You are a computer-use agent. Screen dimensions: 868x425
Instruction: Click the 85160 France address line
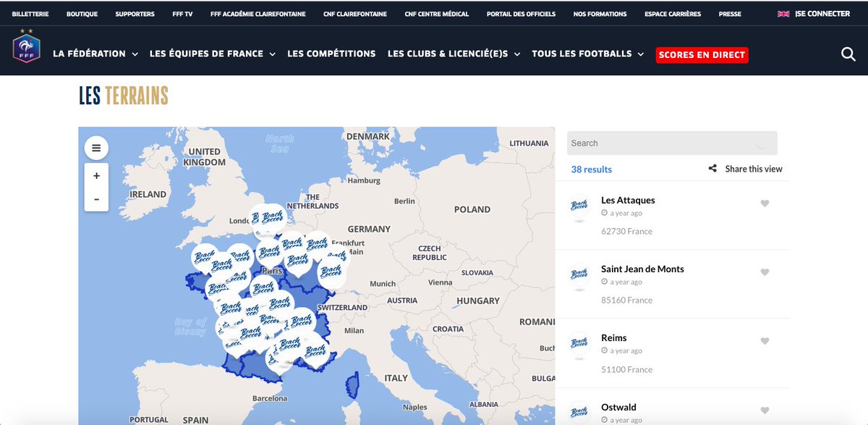tap(626, 300)
